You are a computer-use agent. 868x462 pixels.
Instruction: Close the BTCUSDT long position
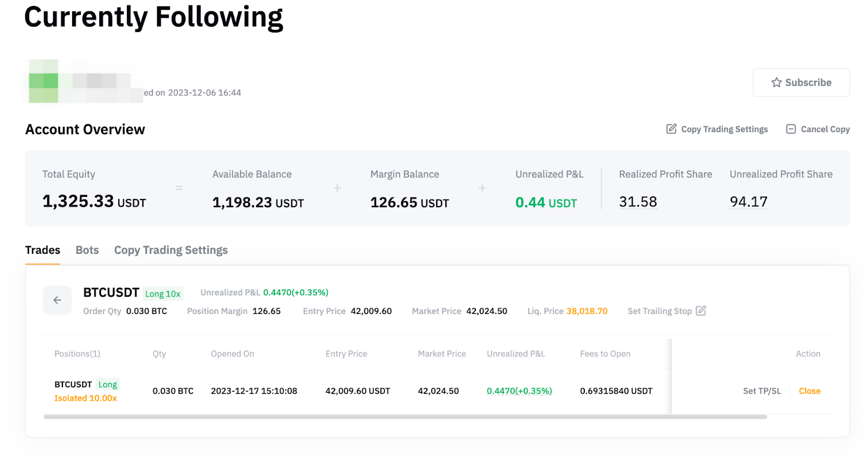pos(809,391)
